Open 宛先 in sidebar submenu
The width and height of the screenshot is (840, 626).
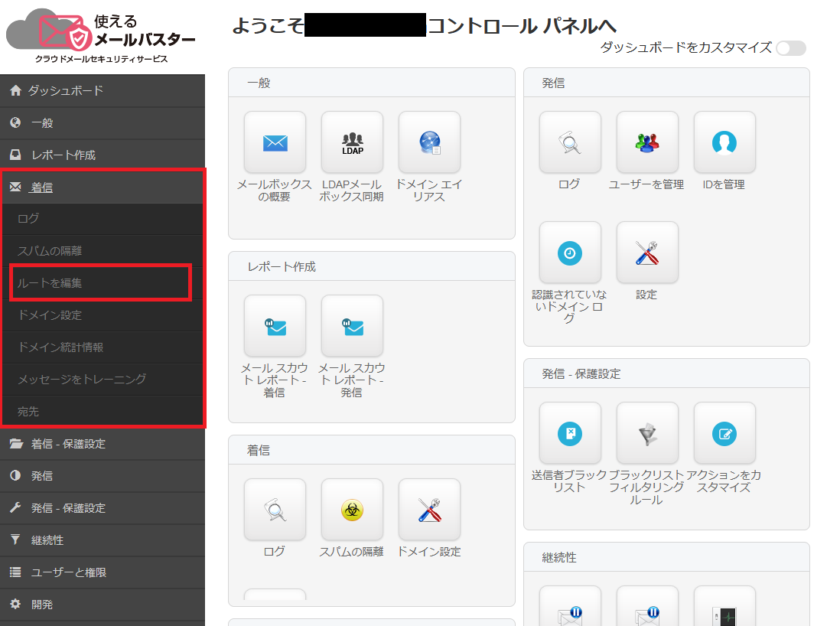[103, 412]
